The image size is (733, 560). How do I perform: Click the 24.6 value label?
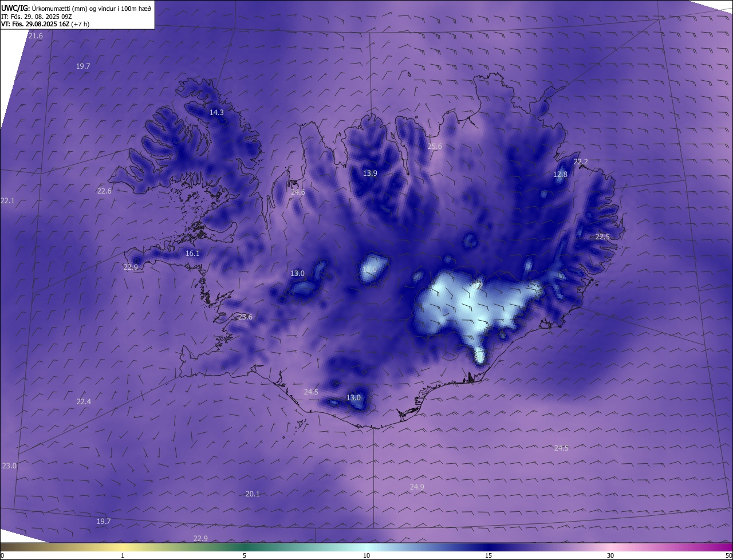pos(298,192)
